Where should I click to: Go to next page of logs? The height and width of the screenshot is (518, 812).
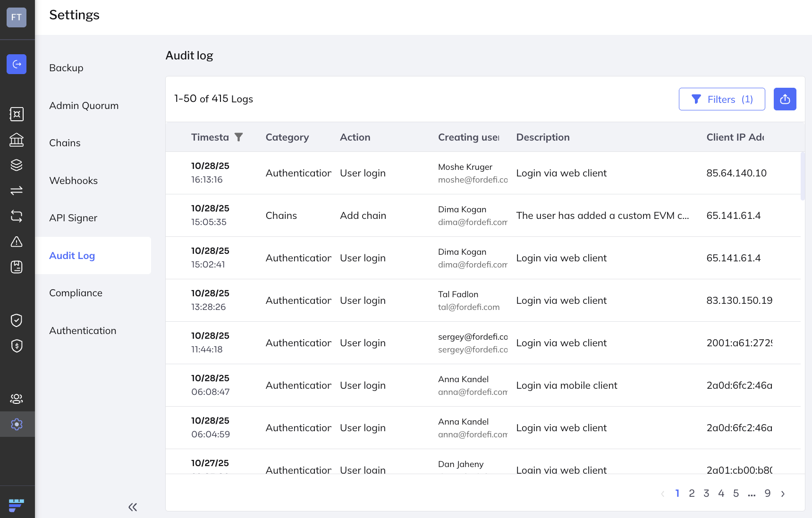click(783, 493)
